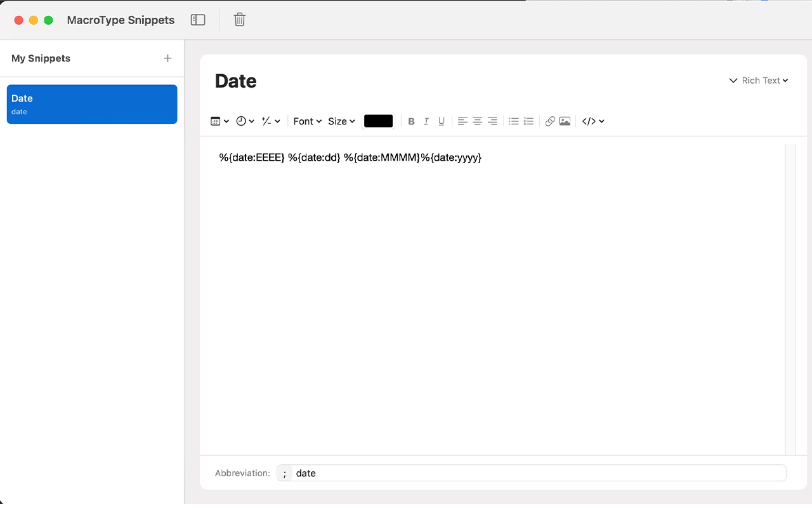
Task: Open the Font dropdown
Action: pyautogui.click(x=307, y=121)
